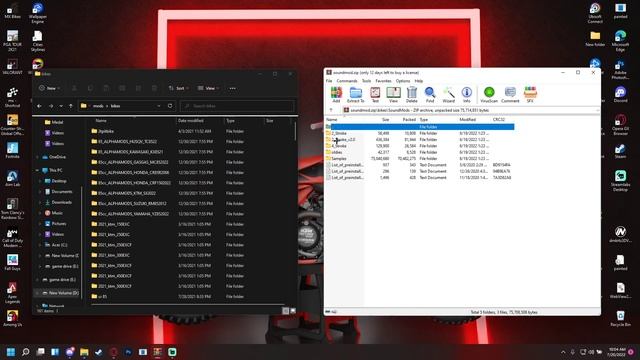
Task: Switch to details view icon in Explorer status bar
Action: pos(286,311)
